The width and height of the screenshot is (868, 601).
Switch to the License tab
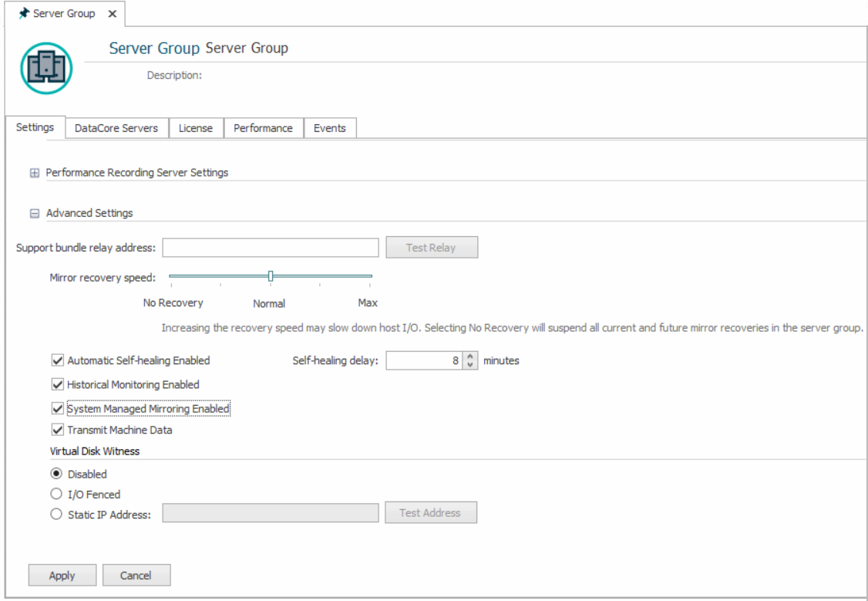(195, 128)
